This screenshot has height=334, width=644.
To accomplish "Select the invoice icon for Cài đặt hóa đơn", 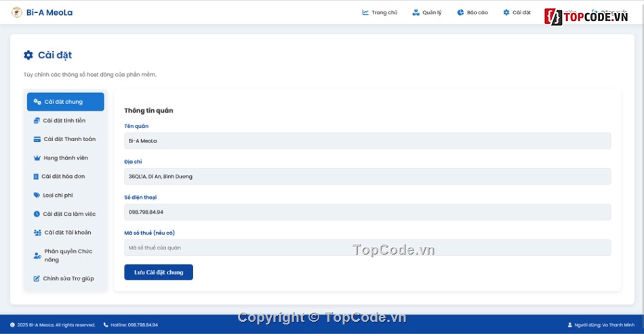I will 36,177.
